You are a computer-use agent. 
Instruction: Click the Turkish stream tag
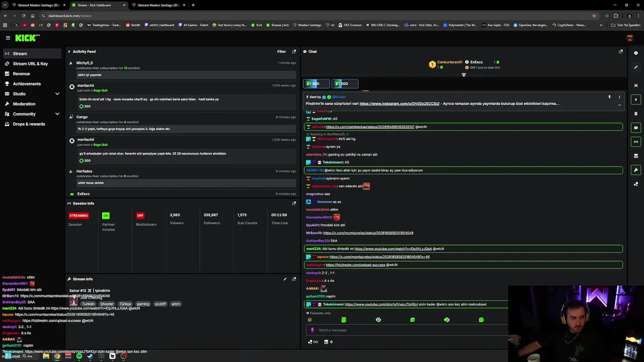(x=88, y=304)
